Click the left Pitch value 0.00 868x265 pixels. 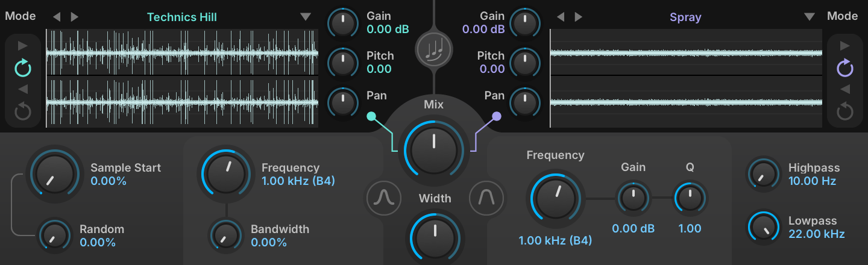(379, 69)
